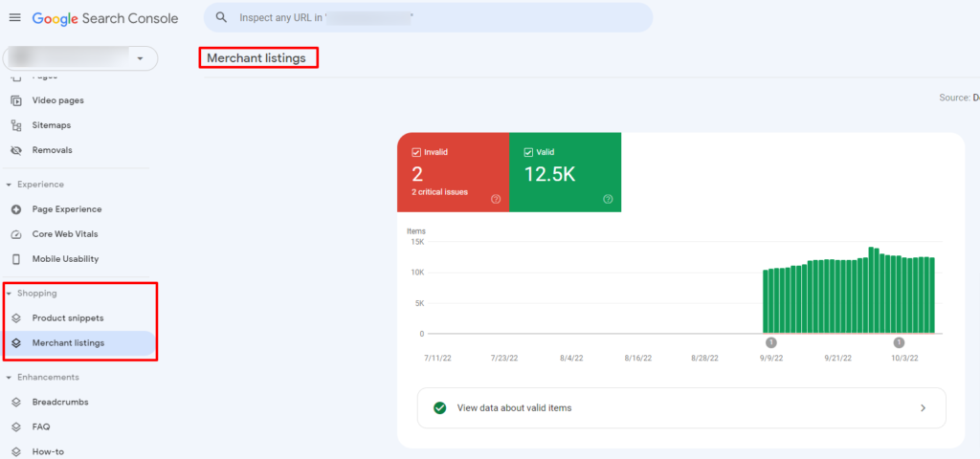
Task: Click the Removals icon
Action: (x=17, y=150)
